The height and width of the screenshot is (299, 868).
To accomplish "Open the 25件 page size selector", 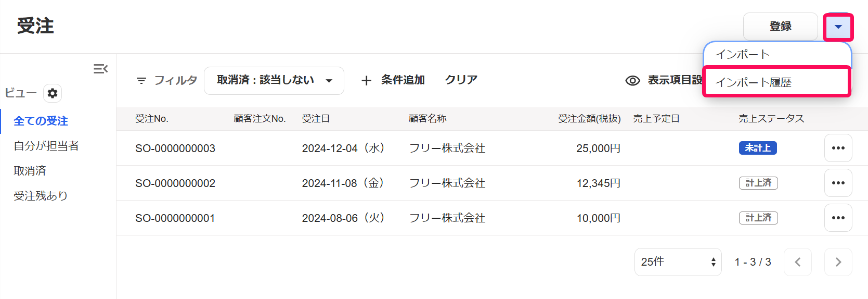I will tap(678, 262).
